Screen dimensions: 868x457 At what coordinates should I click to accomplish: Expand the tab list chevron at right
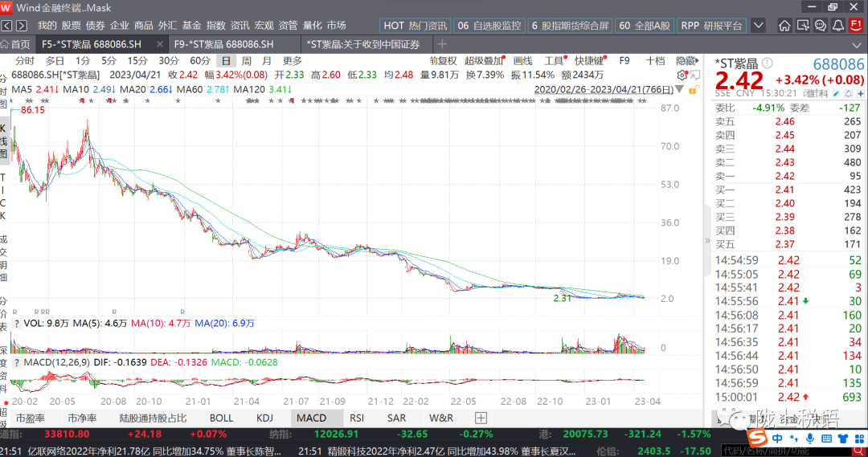tap(858, 45)
